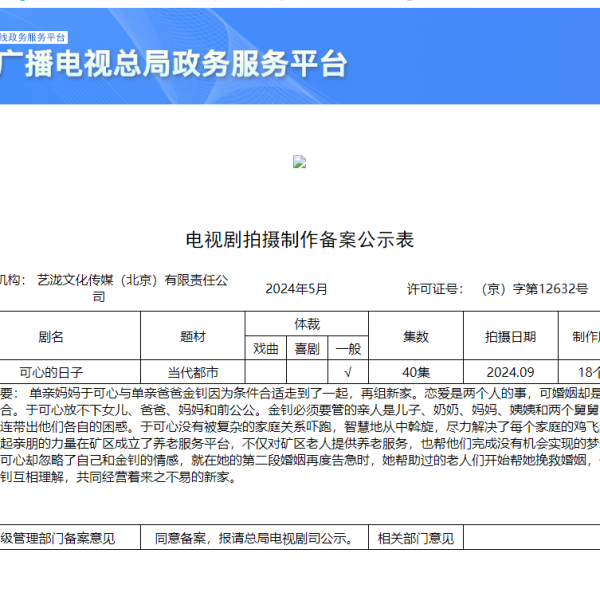The height and width of the screenshot is (600, 600).
Task: Click the 40集 episode count cell
Action: [416, 372]
